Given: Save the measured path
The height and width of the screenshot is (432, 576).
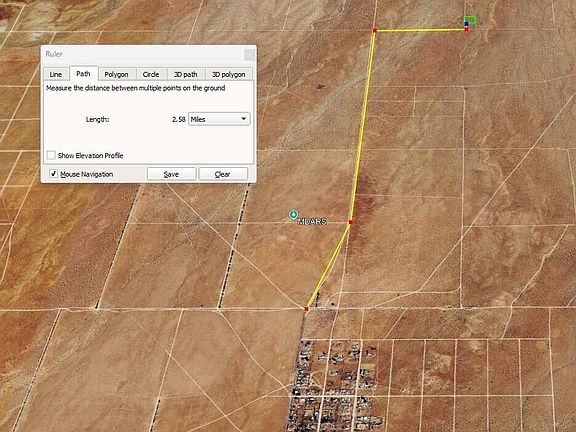Looking at the screenshot, I should click(172, 174).
